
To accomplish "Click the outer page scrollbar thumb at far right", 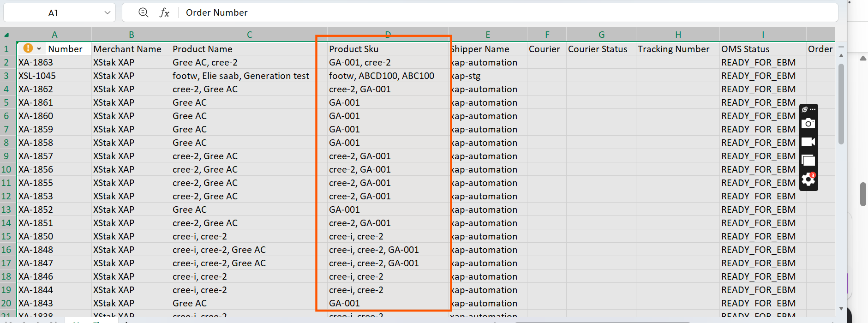I will click(x=863, y=194).
